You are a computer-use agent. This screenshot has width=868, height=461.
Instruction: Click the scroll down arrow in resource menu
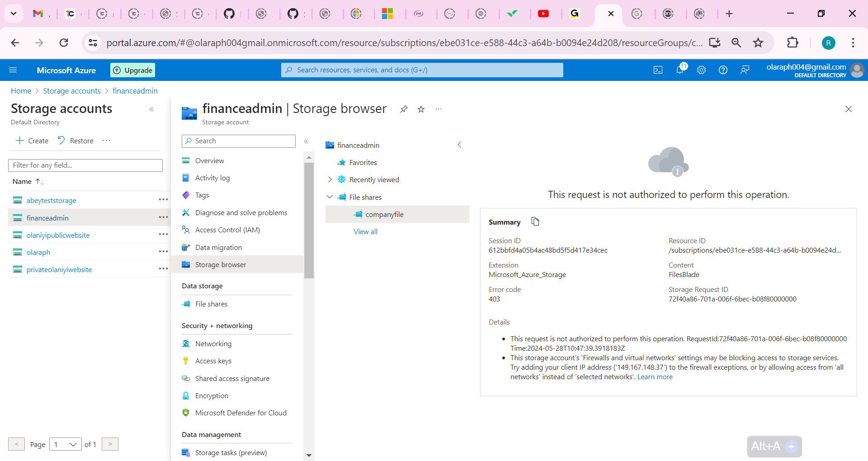coord(309,455)
